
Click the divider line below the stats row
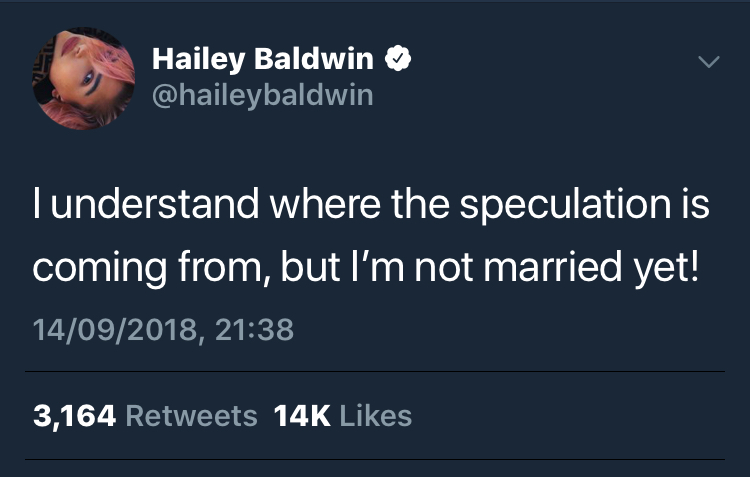pyautogui.click(x=375, y=460)
